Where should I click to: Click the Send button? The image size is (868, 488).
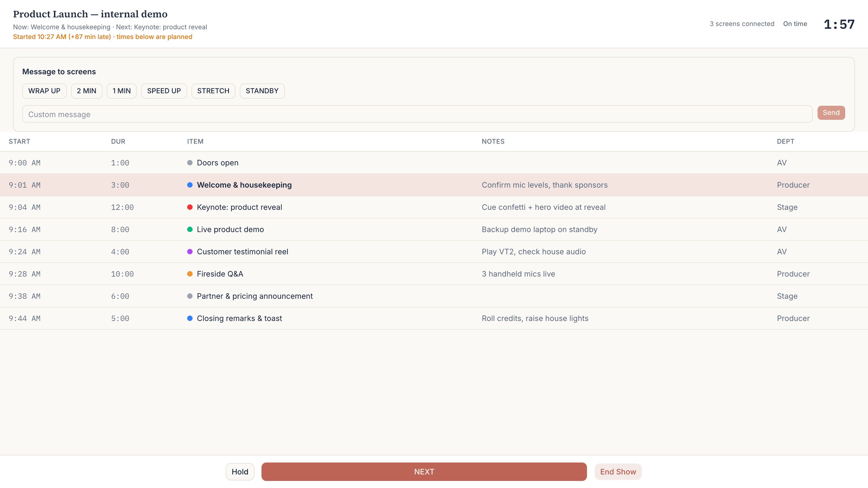point(831,113)
